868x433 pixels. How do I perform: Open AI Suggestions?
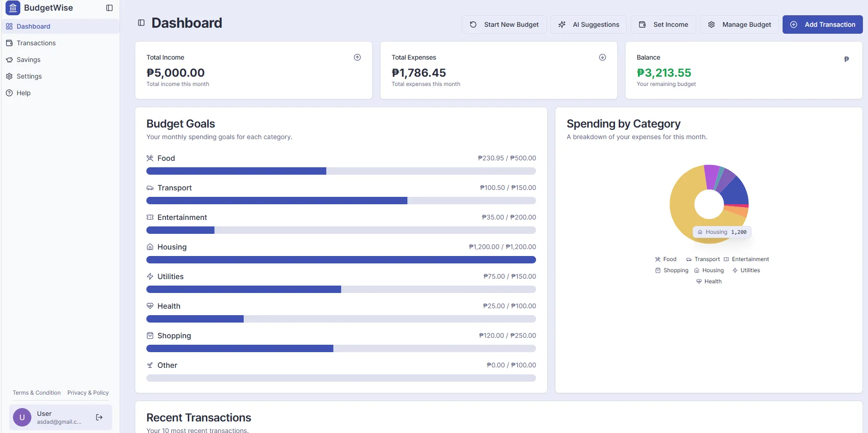[588, 24]
